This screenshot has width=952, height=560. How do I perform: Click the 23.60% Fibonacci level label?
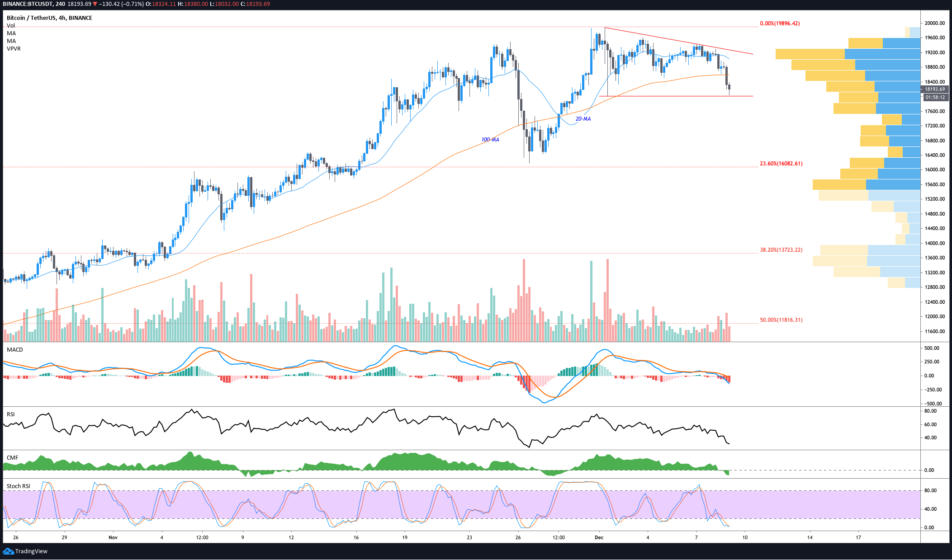click(781, 163)
